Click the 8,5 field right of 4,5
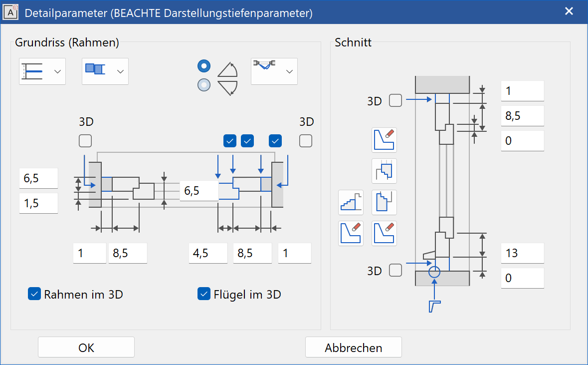This screenshot has width=588, height=365. coord(252,253)
